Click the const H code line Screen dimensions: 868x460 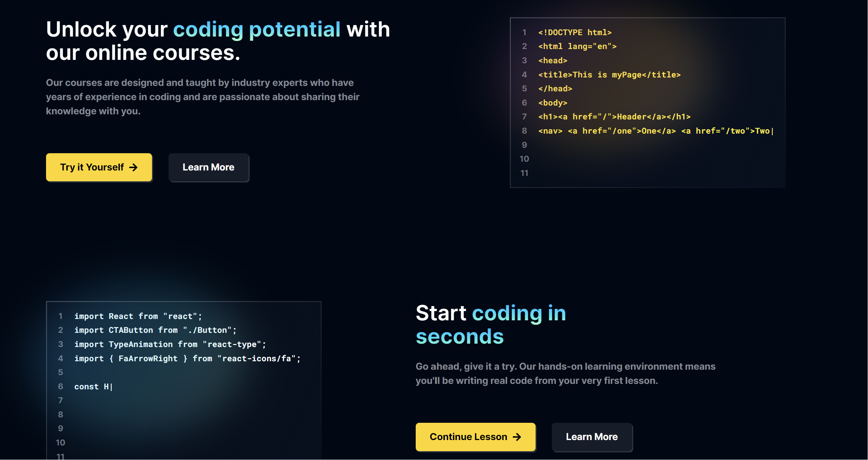coord(93,387)
